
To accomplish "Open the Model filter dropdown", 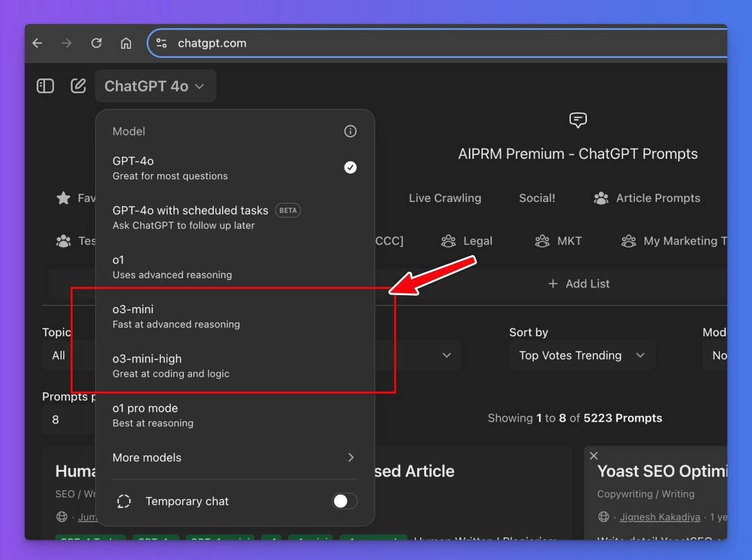I will coord(715,356).
